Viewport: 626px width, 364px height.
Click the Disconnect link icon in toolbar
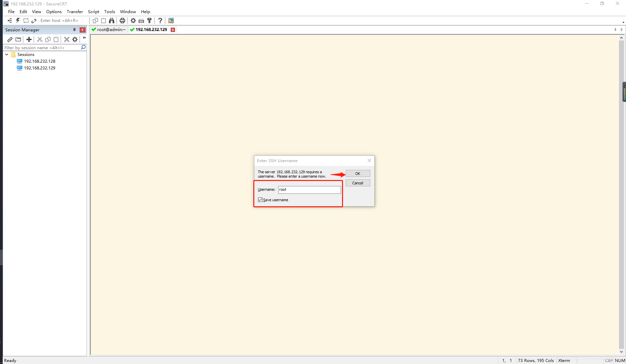pos(34,21)
